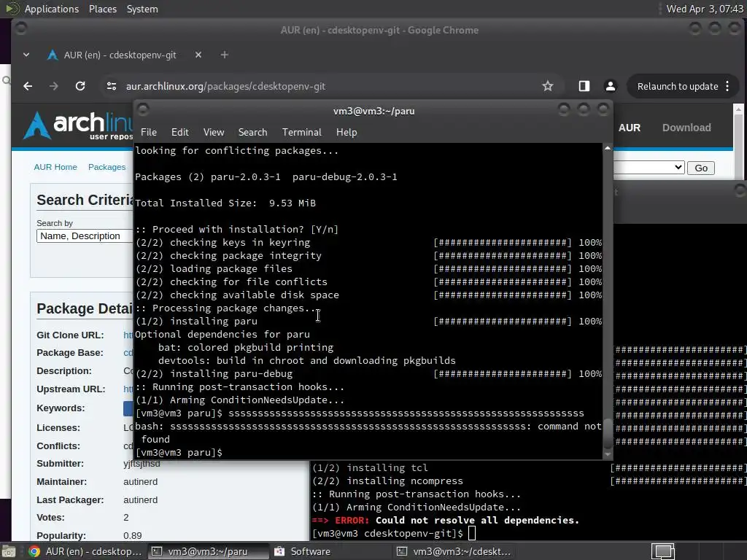
Task: Click the Package Details heading
Action: (85, 308)
